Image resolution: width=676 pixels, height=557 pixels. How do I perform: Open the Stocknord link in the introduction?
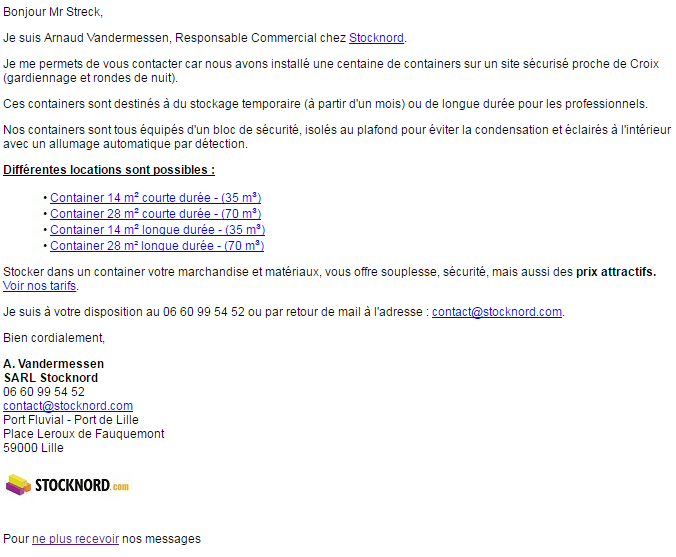tap(376, 38)
